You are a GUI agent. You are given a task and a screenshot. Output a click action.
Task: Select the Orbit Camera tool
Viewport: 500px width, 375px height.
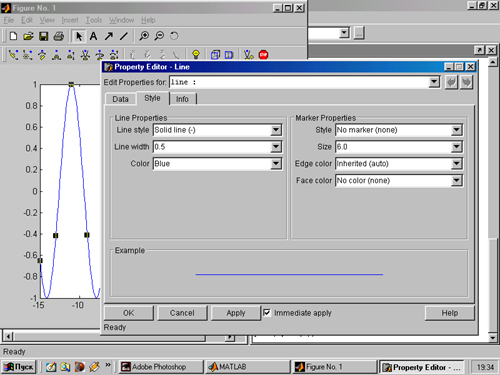point(13,55)
